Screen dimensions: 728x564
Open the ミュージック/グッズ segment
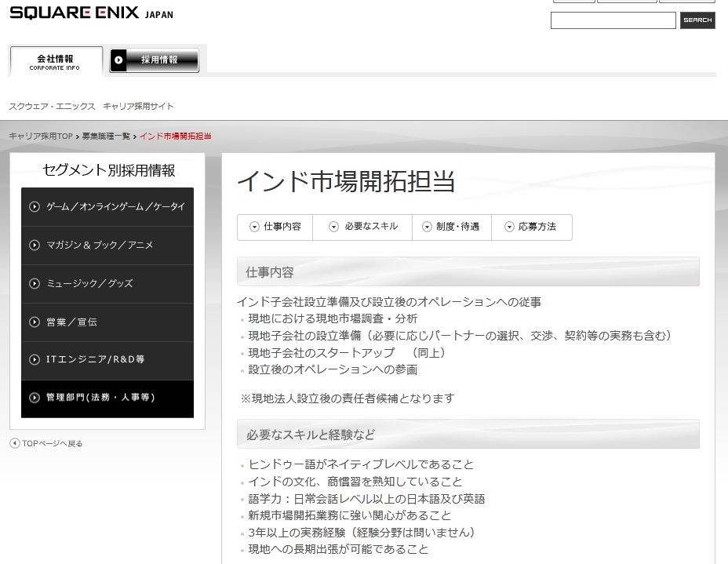click(107, 284)
